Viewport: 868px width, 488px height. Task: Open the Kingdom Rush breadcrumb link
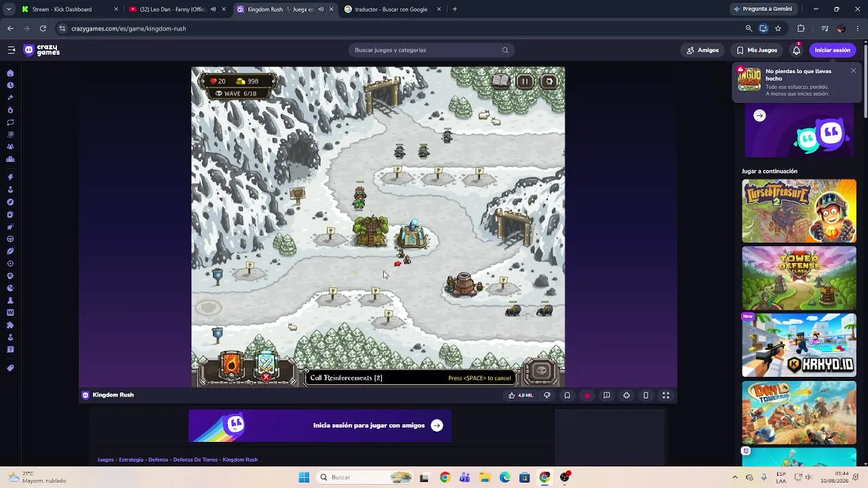pos(240,460)
